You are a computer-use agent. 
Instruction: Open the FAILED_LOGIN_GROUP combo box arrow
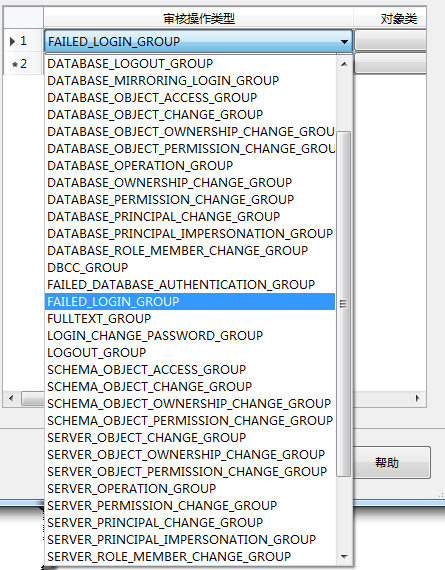click(x=344, y=41)
